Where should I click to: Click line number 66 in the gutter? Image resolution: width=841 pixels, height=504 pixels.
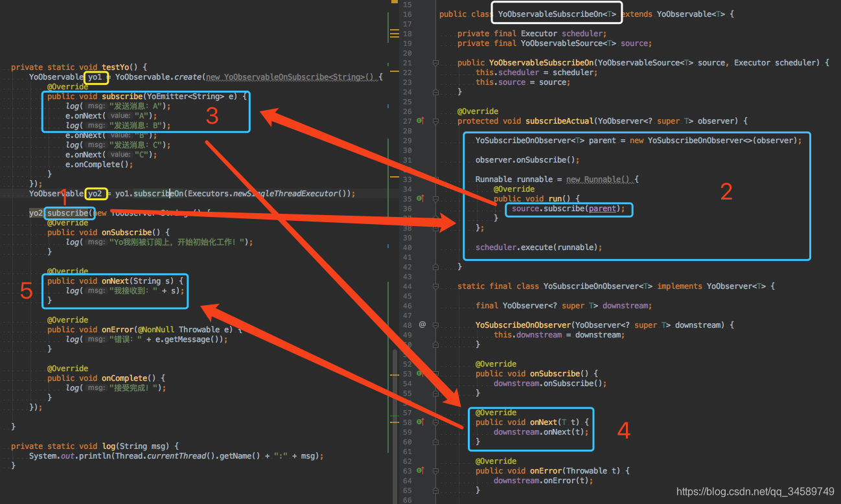pyautogui.click(x=407, y=500)
